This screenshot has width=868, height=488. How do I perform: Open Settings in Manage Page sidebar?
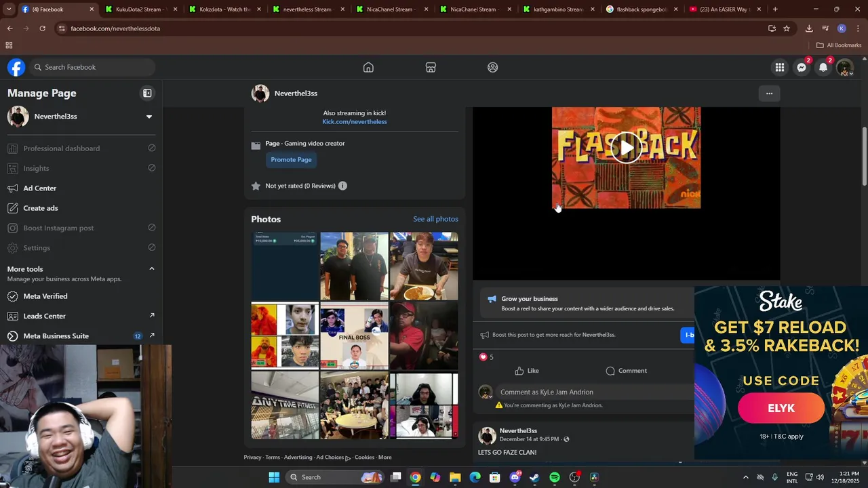[81, 247]
